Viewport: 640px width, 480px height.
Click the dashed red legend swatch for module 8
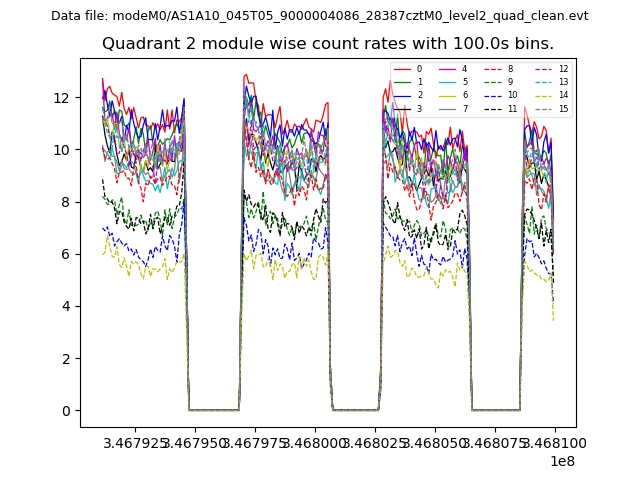pyautogui.click(x=492, y=69)
